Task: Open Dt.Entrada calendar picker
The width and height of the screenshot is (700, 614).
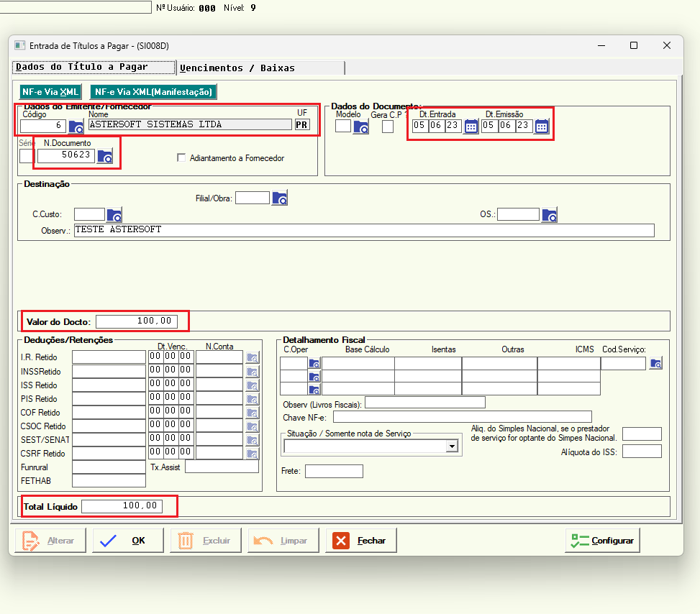Action: [x=471, y=127]
